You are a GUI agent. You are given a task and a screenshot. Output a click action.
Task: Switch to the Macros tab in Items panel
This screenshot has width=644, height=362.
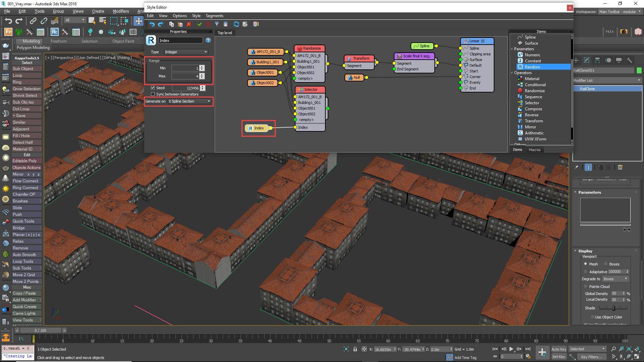coord(535,150)
